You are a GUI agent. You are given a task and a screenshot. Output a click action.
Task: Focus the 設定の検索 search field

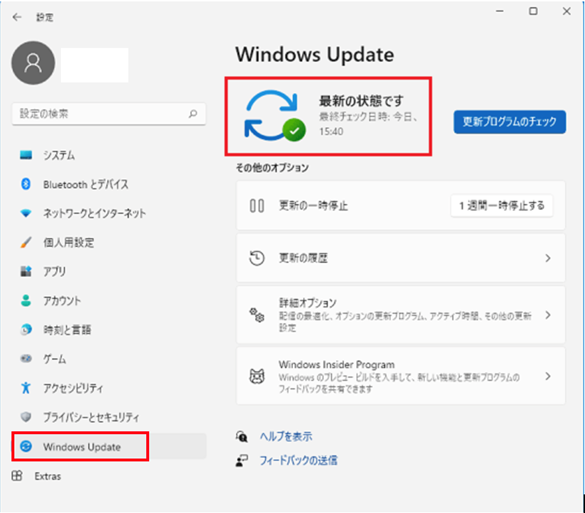[x=109, y=114]
